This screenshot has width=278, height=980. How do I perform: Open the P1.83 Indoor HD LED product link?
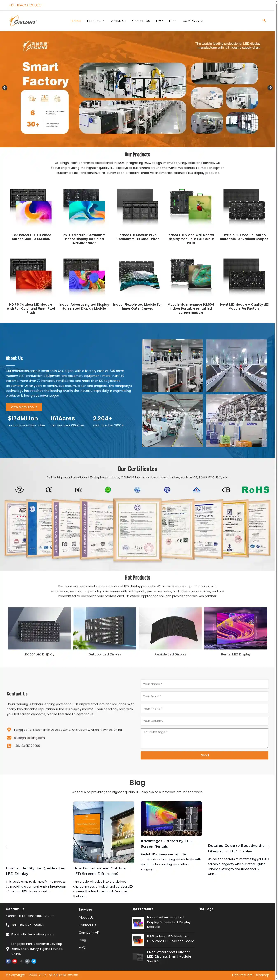click(x=31, y=237)
